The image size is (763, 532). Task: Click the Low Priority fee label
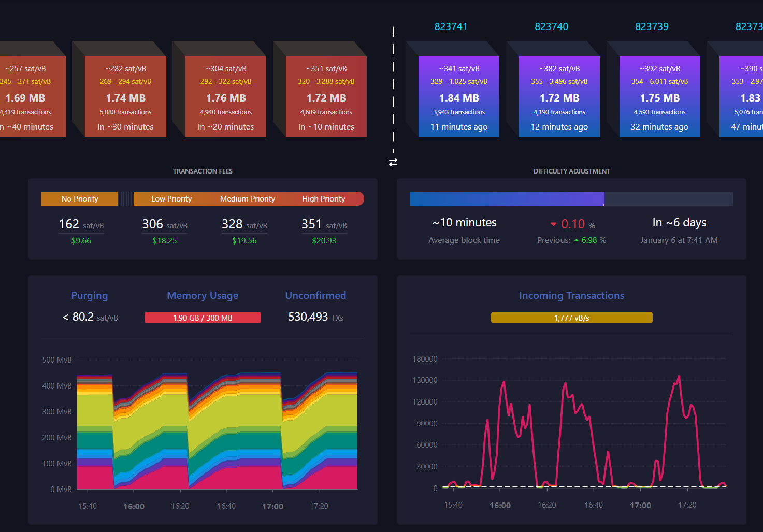point(171,199)
